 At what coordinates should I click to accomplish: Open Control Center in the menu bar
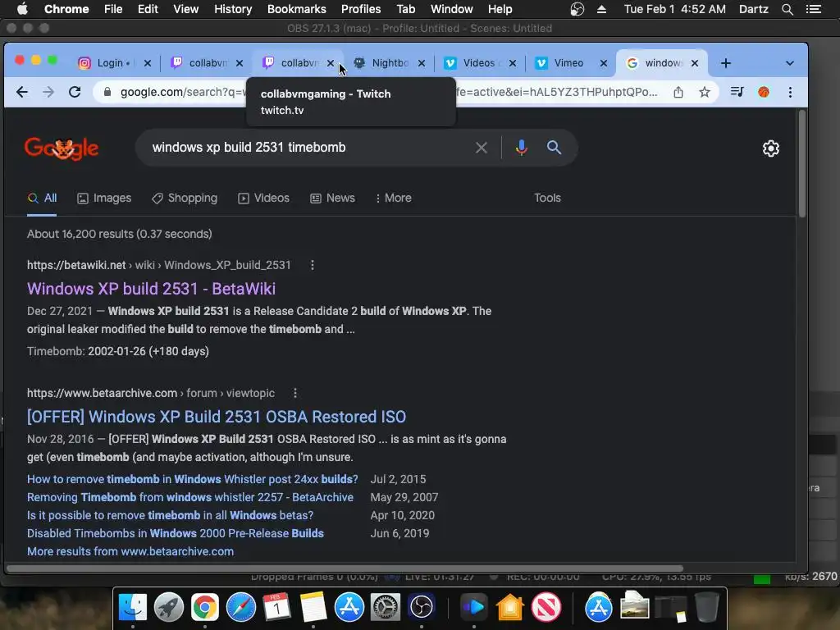point(814,9)
